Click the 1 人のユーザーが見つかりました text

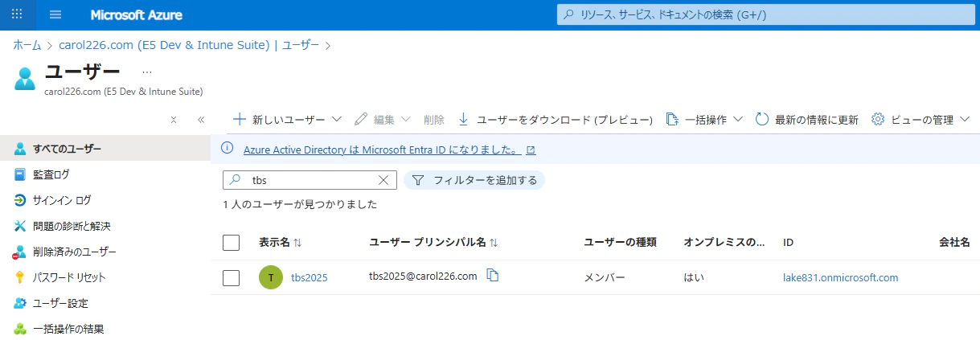coord(300,205)
